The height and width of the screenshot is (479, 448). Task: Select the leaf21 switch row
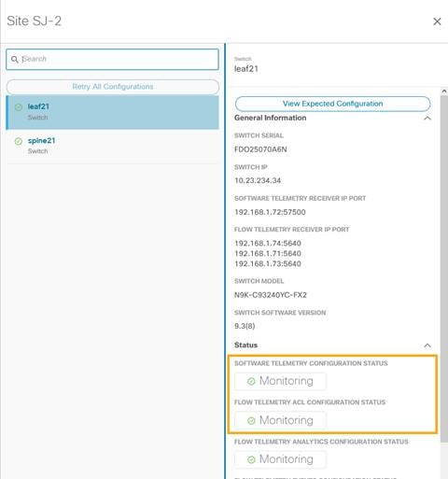(112, 112)
